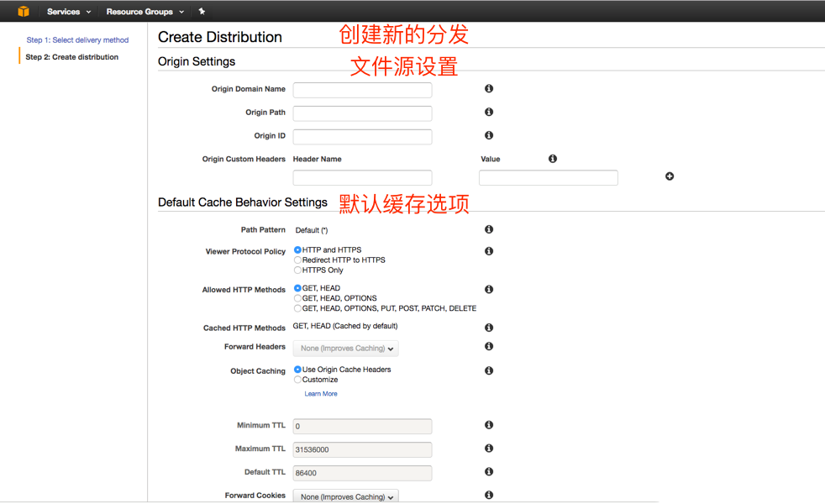
Task: Open info icon next to Value header
Action: click(x=553, y=159)
